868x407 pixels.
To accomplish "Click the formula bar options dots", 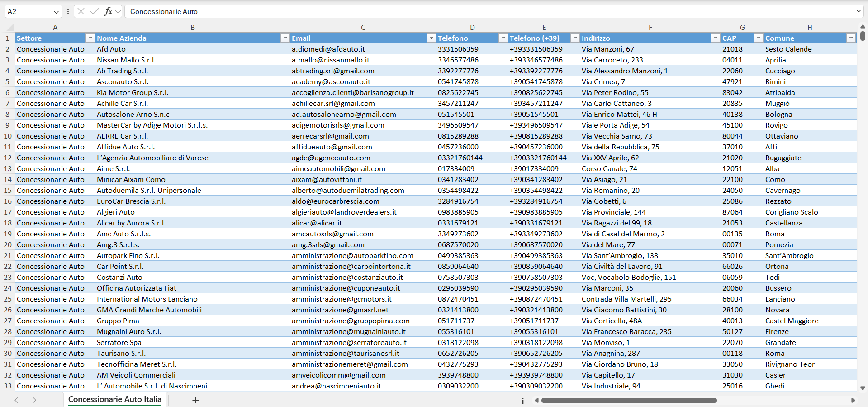I will pos(68,11).
